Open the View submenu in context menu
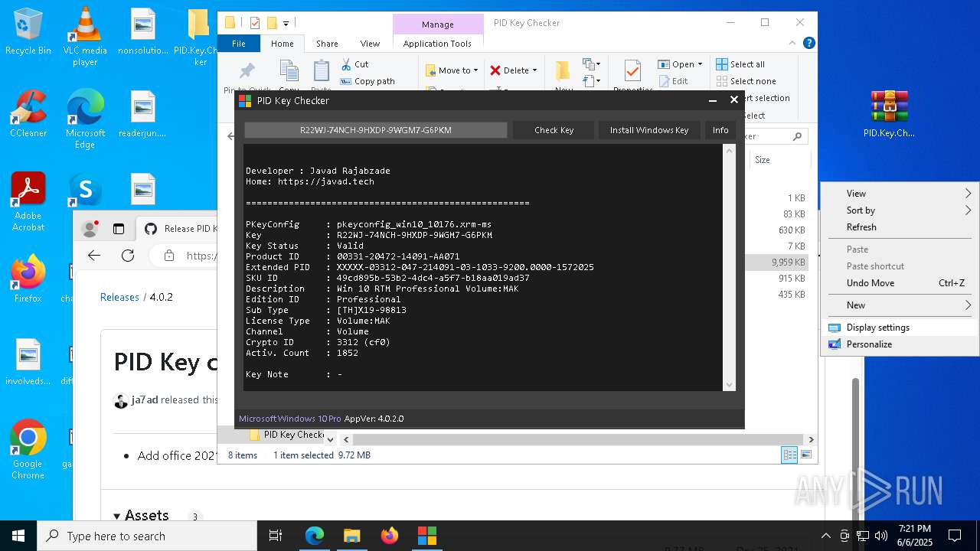 tap(899, 194)
